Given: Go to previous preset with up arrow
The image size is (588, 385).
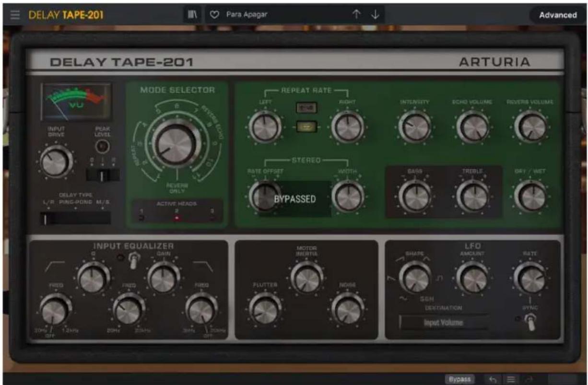Looking at the screenshot, I should pos(356,15).
